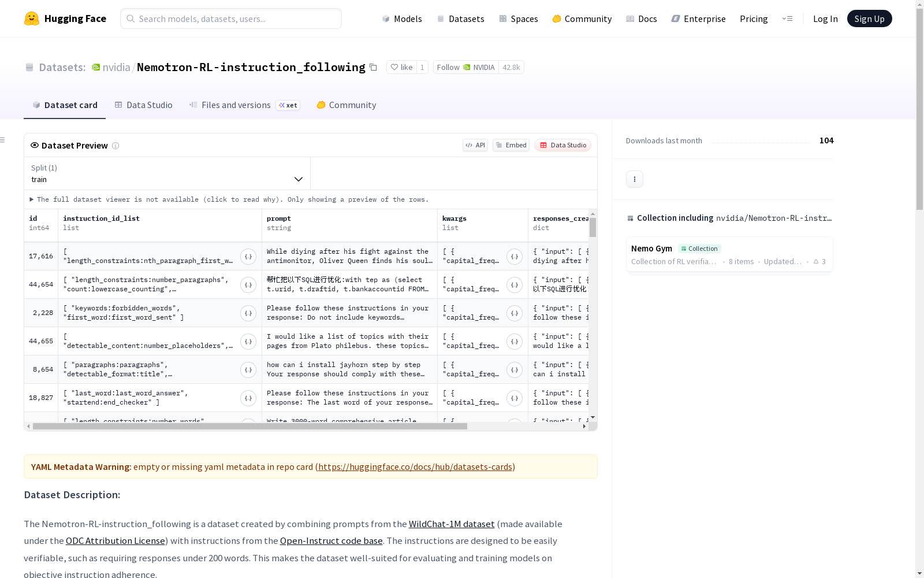This screenshot has height=578, width=924.
Task: Switch to the Data Studio tab
Action: pos(143,105)
